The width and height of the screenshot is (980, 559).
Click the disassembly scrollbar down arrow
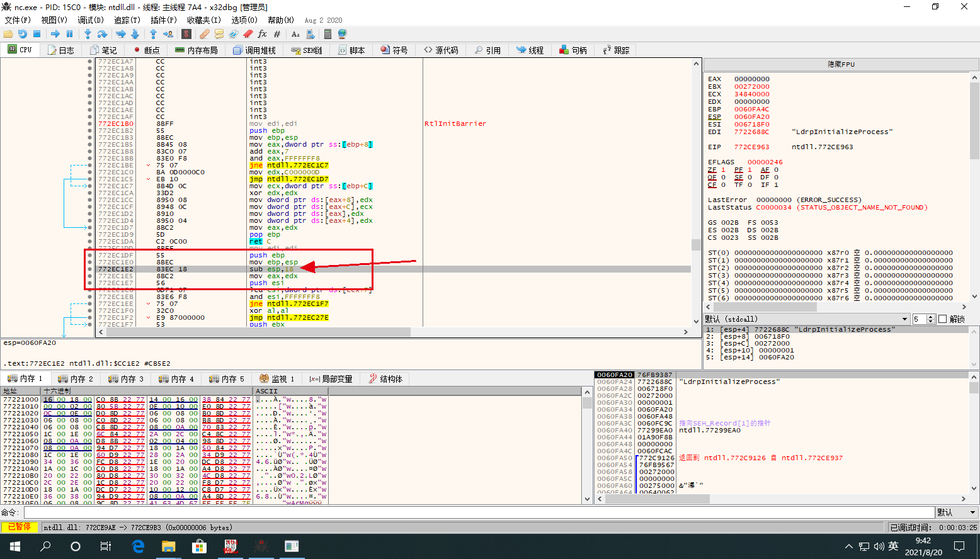tap(696, 322)
